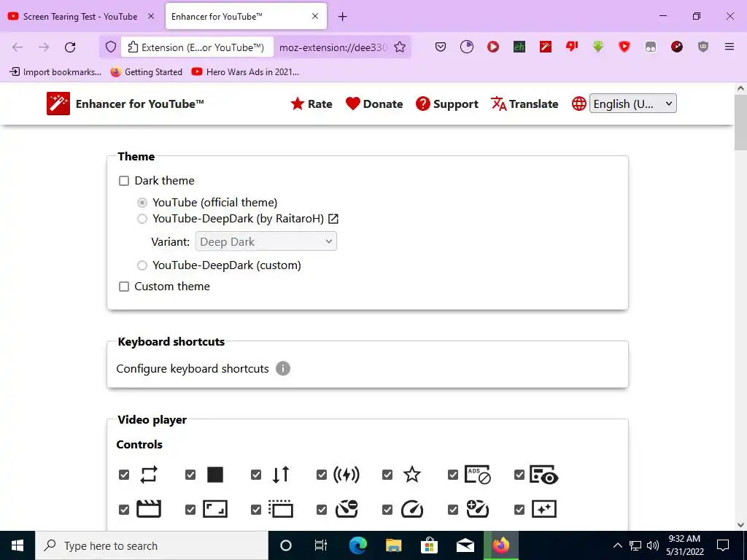Image resolution: width=747 pixels, height=560 pixels.
Task: Click the red shield play extension icon
Action: [624, 47]
